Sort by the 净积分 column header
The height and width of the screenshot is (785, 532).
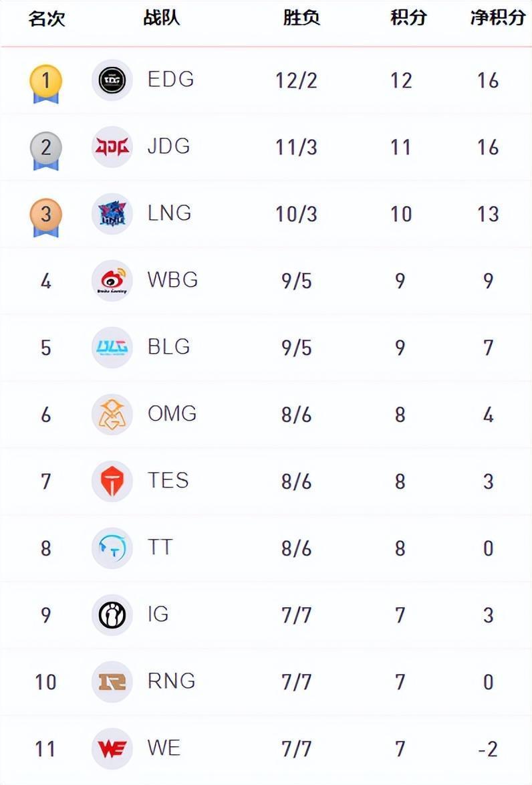click(497, 18)
